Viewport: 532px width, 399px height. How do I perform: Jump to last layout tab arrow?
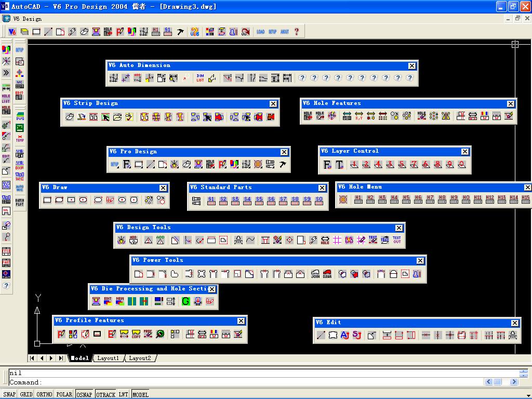pos(61,358)
